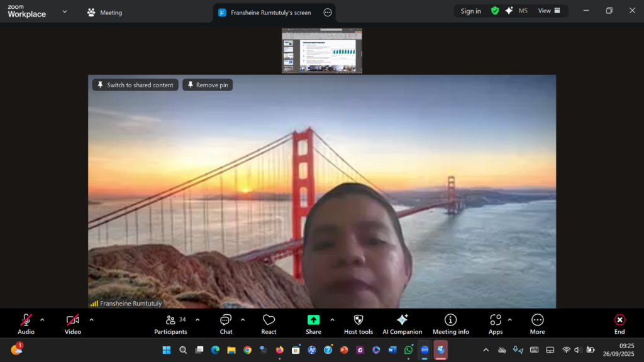Switch to shared content
The image size is (644, 362).
(x=135, y=85)
